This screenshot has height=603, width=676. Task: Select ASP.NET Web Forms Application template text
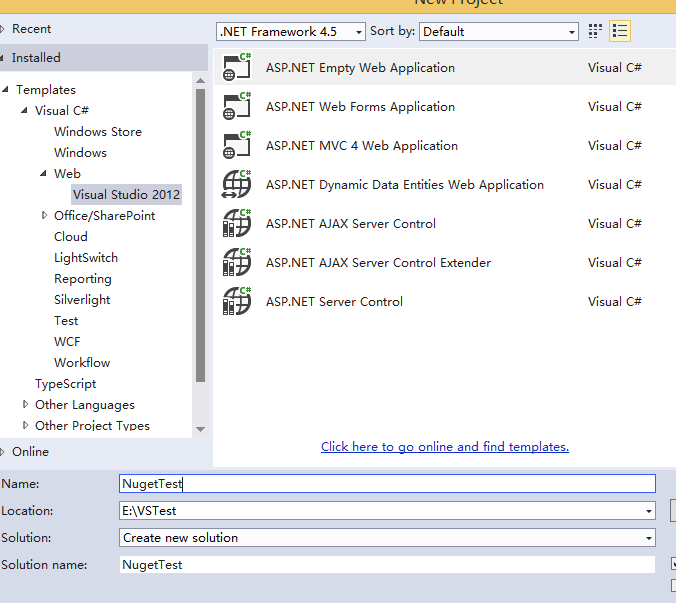(x=360, y=107)
